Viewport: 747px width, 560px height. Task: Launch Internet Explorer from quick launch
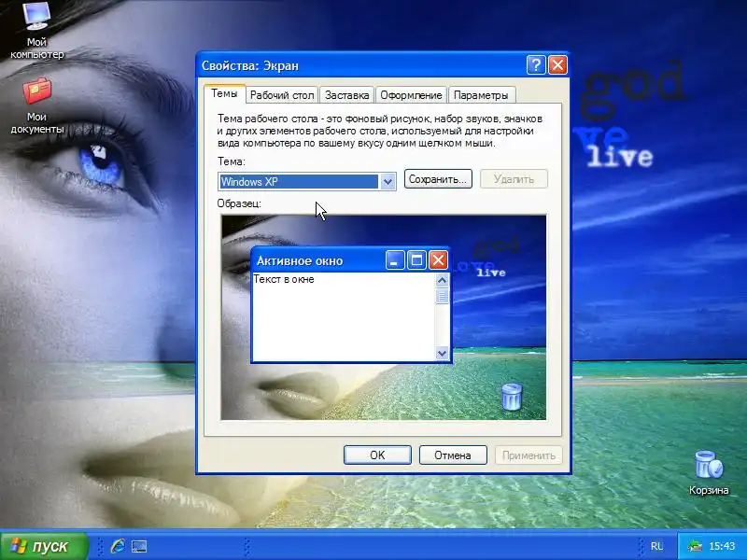(118, 546)
